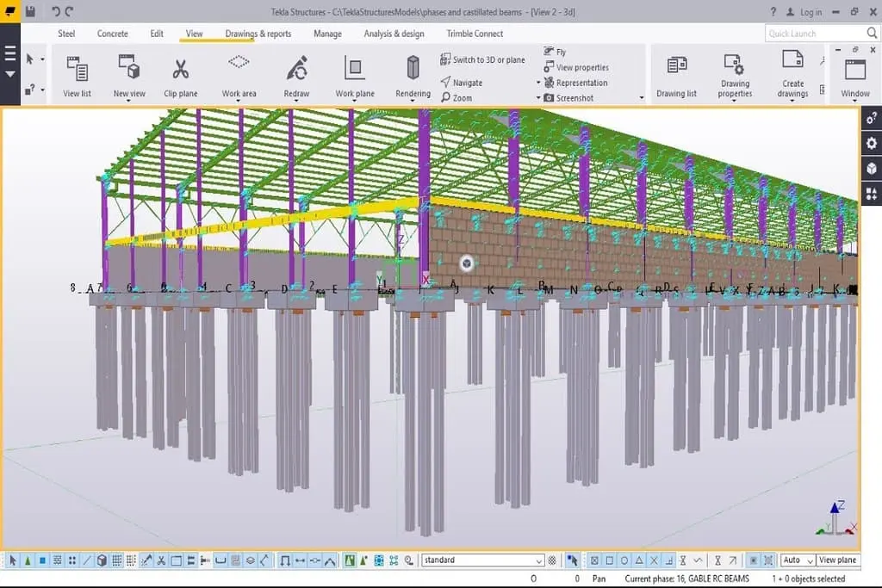Click the Create drawings icon
882x588 pixels.
point(792,59)
